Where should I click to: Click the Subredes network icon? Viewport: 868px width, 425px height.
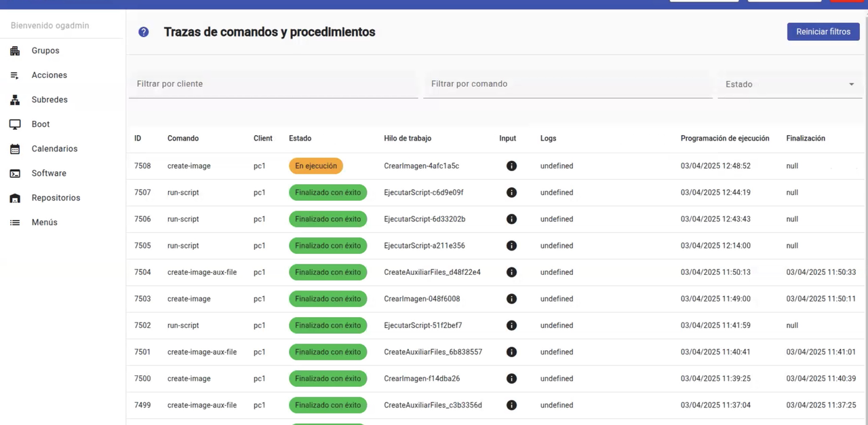click(x=15, y=100)
